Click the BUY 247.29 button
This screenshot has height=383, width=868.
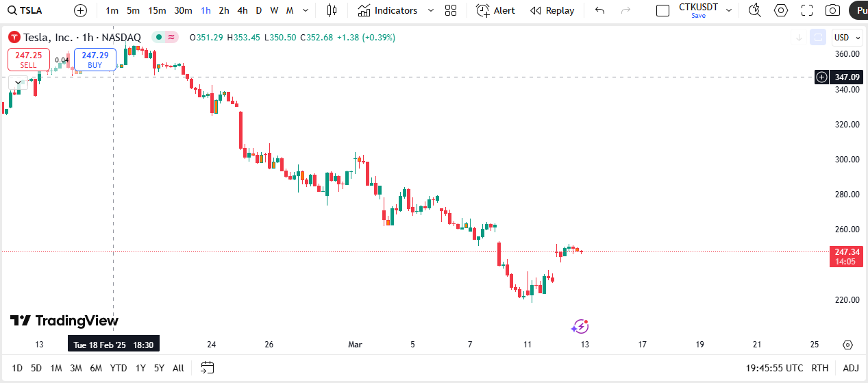point(95,60)
